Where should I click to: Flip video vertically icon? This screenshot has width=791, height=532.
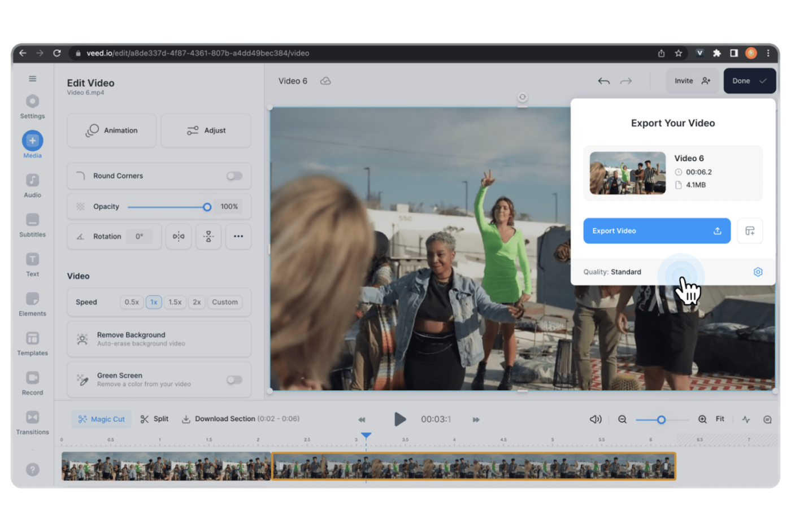pyautogui.click(x=208, y=237)
